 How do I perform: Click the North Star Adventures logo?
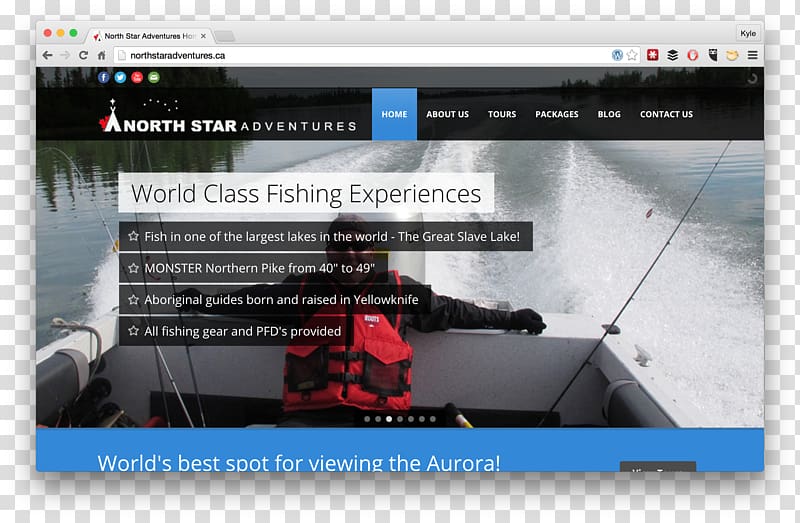click(x=228, y=119)
